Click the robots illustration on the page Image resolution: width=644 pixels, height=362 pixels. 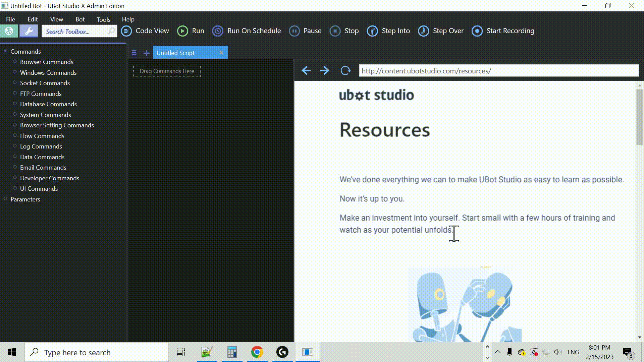[x=465, y=303]
